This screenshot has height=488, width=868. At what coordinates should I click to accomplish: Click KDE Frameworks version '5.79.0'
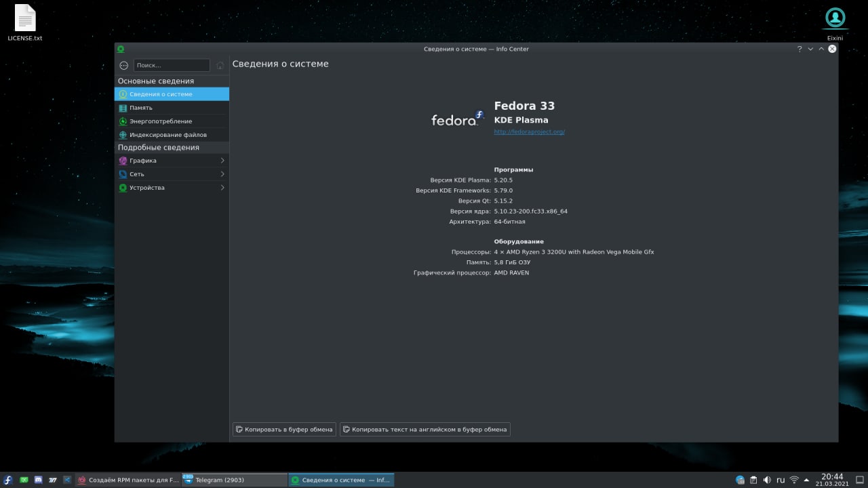click(503, 190)
